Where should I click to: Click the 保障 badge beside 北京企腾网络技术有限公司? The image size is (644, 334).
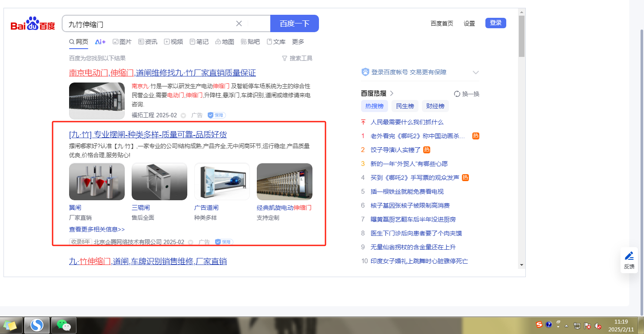tap(224, 242)
